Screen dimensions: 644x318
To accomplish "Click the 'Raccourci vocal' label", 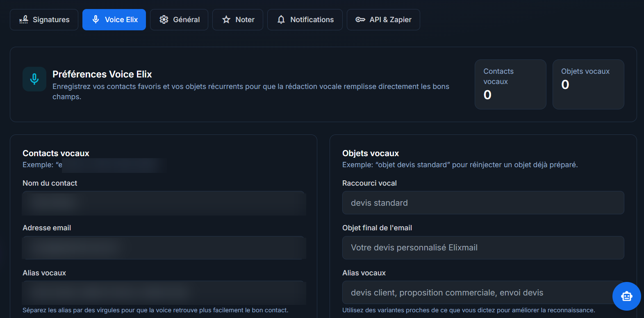I will coord(369,183).
